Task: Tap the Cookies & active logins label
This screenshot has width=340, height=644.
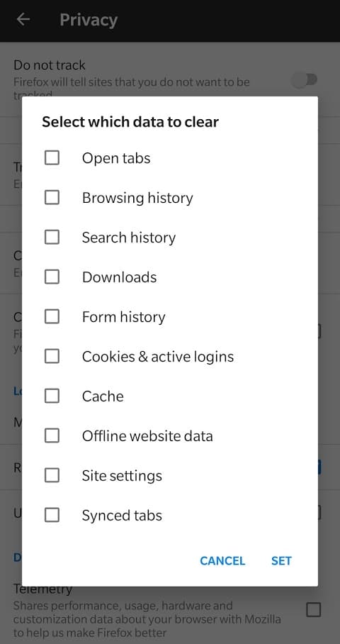Action: (x=158, y=357)
